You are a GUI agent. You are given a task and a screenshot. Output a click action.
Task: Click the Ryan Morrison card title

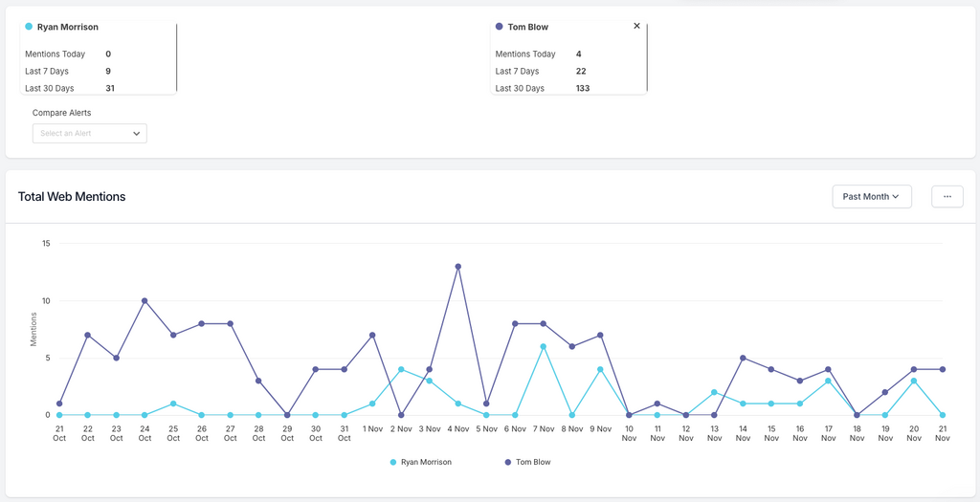(x=67, y=27)
